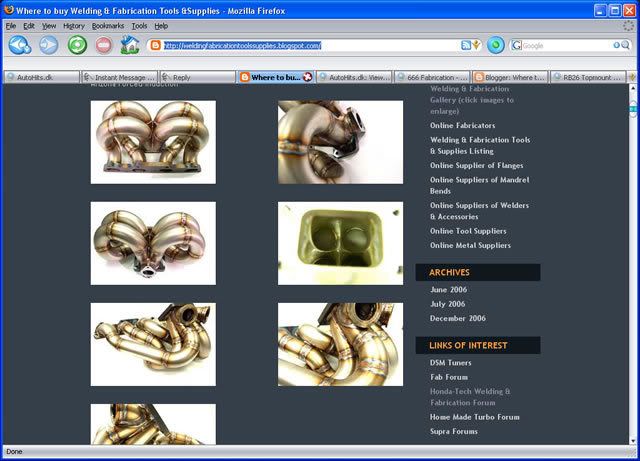Visit the Supra Forums link
640x461 pixels.
tap(453, 431)
